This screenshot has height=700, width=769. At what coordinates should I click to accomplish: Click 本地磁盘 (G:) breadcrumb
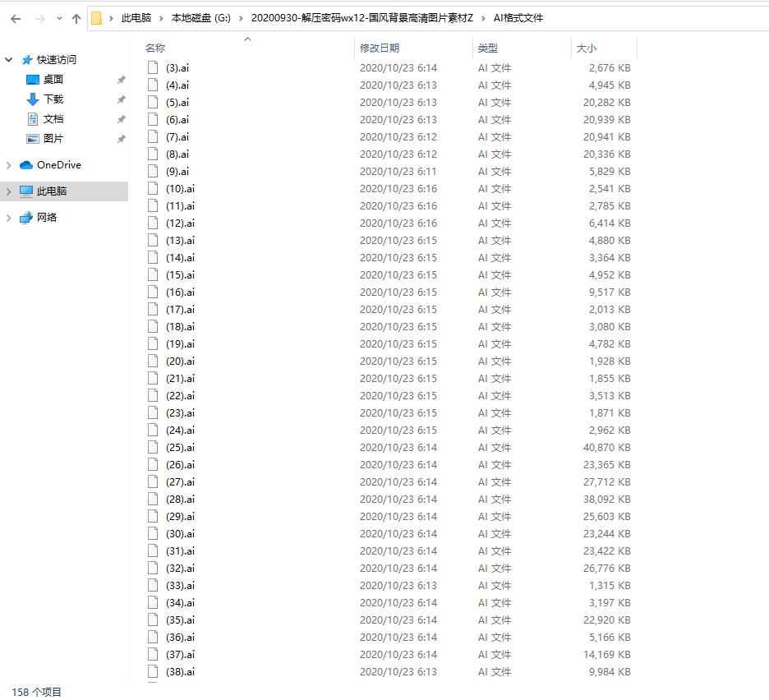pyautogui.click(x=201, y=18)
